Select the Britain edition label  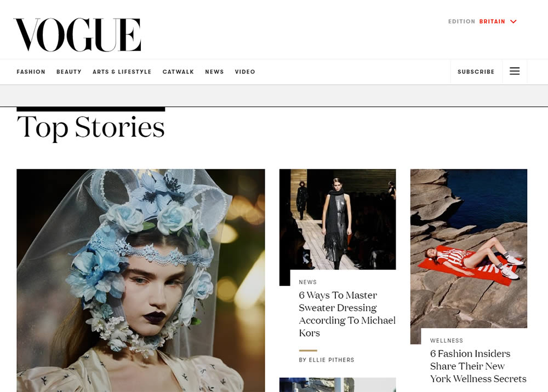492,22
